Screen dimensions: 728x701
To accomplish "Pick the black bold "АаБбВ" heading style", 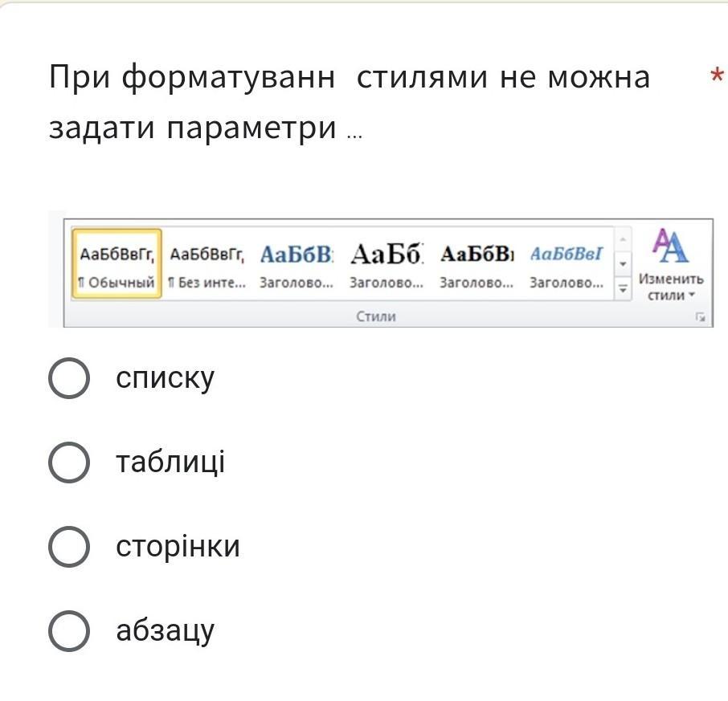I will pyautogui.click(x=476, y=264).
